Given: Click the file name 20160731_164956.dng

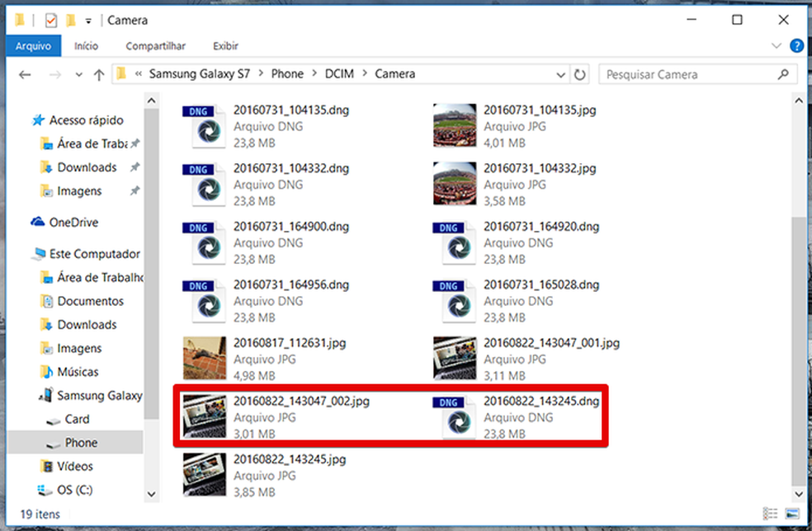Looking at the screenshot, I should (x=291, y=284).
